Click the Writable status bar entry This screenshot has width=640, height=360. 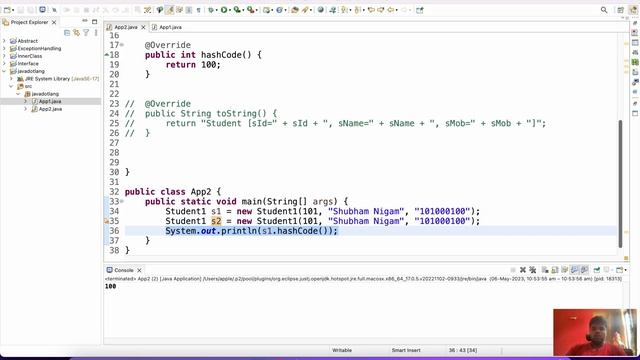pyautogui.click(x=342, y=350)
